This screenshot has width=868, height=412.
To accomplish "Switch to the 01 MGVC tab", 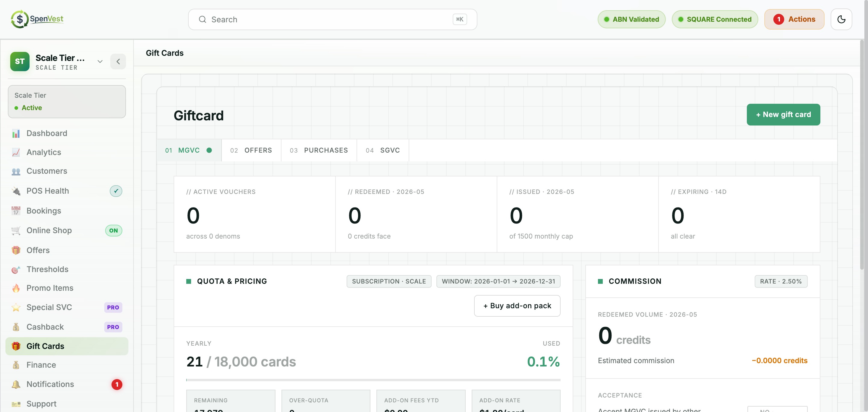I will tap(189, 151).
